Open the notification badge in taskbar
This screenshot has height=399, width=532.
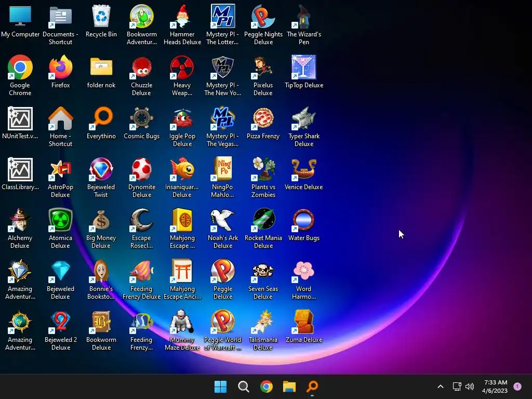517,387
